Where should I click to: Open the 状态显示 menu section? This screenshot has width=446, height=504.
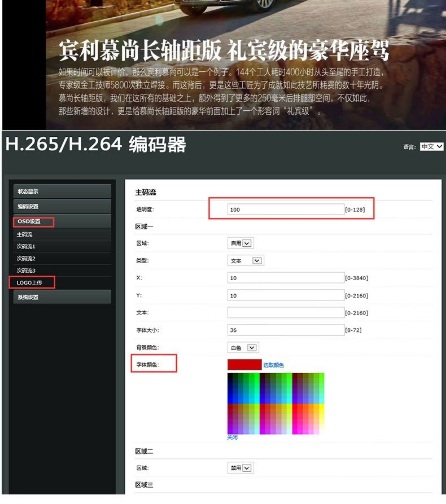62,191
